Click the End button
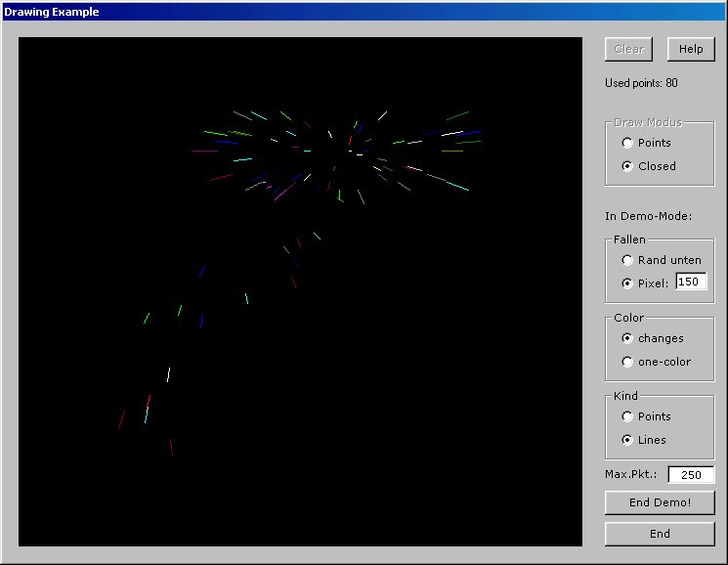The image size is (728, 565). coord(660,534)
